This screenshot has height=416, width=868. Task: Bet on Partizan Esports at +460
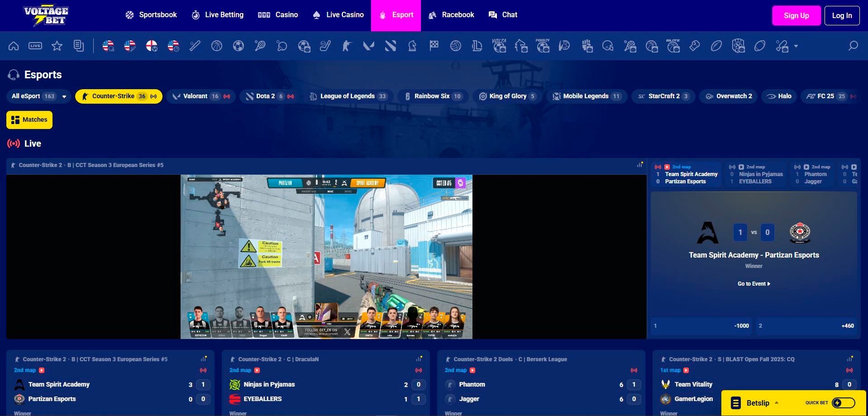click(806, 326)
